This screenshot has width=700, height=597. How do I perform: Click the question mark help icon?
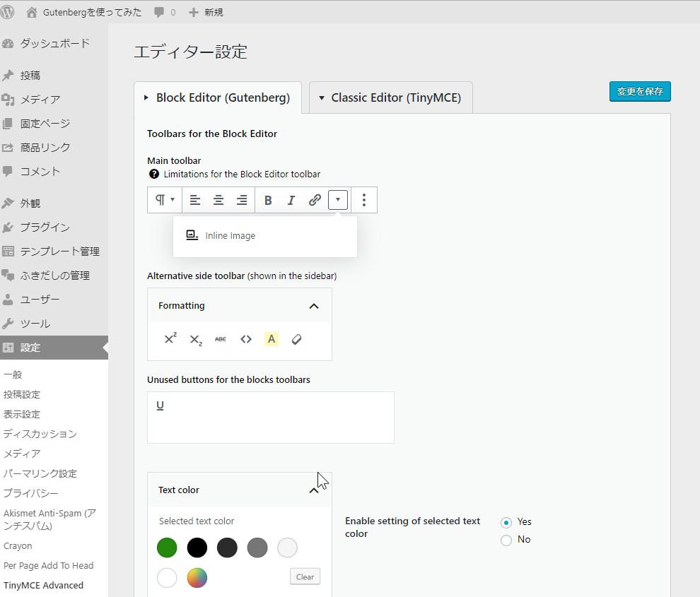pyautogui.click(x=154, y=174)
